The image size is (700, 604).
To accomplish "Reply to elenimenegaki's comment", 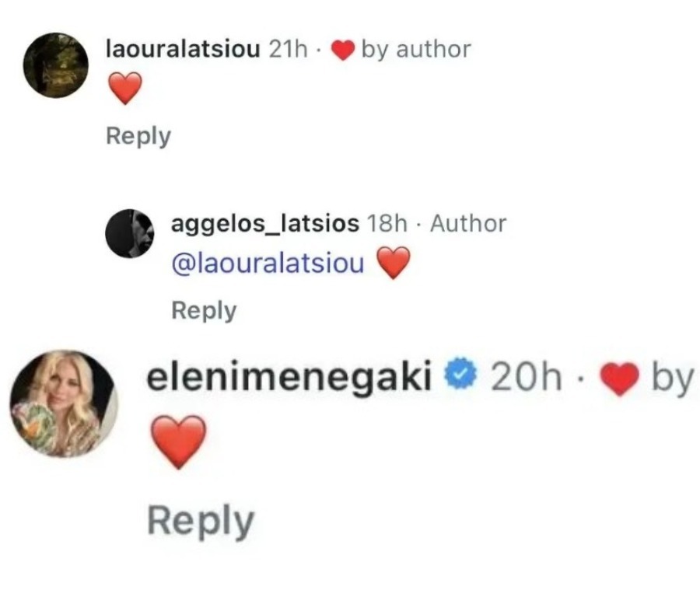I will [201, 522].
